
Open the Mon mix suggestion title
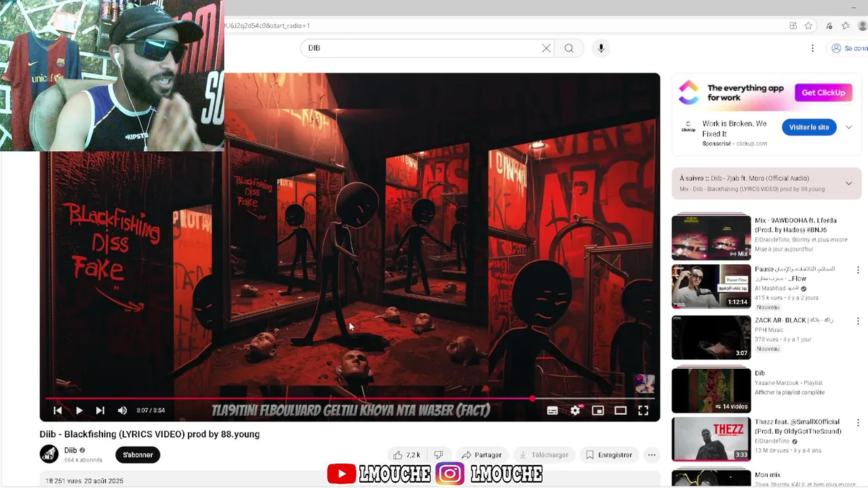pos(768,476)
